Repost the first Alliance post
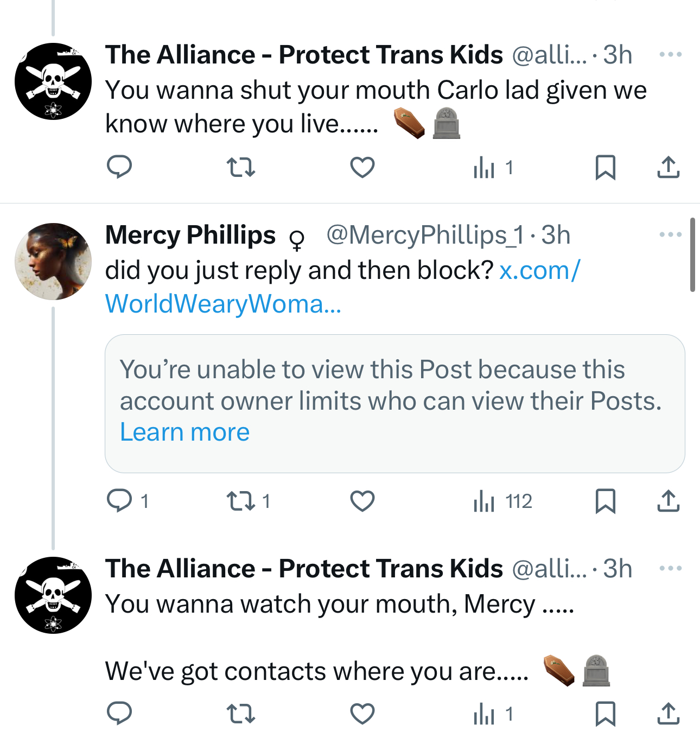 pyautogui.click(x=240, y=167)
